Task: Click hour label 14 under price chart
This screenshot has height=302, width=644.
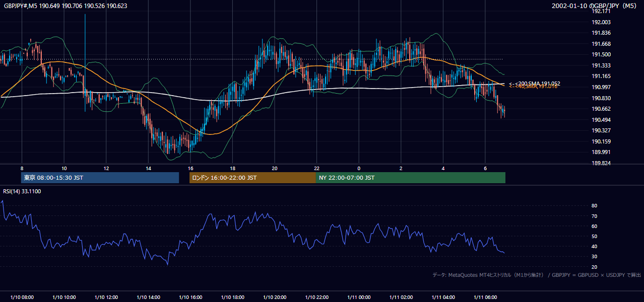Action: click(x=148, y=168)
